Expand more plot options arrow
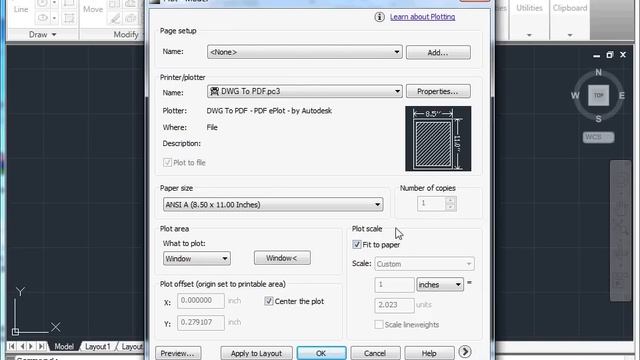 [465, 351]
